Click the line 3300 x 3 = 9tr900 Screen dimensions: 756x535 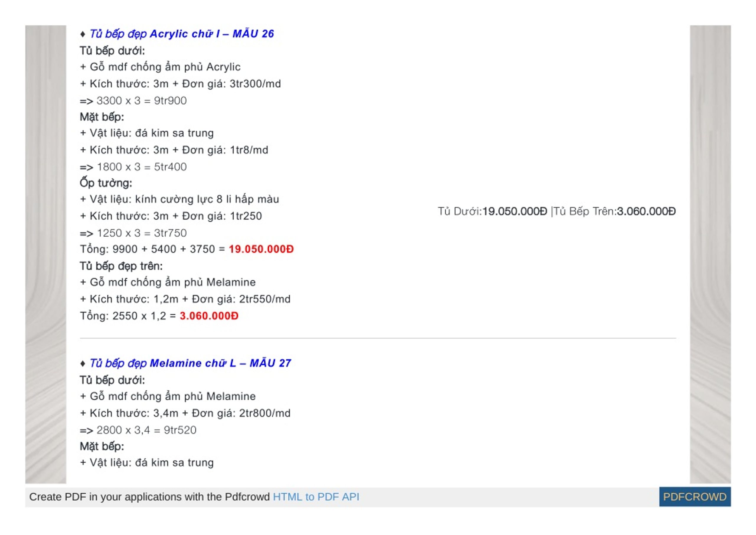[133, 100]
